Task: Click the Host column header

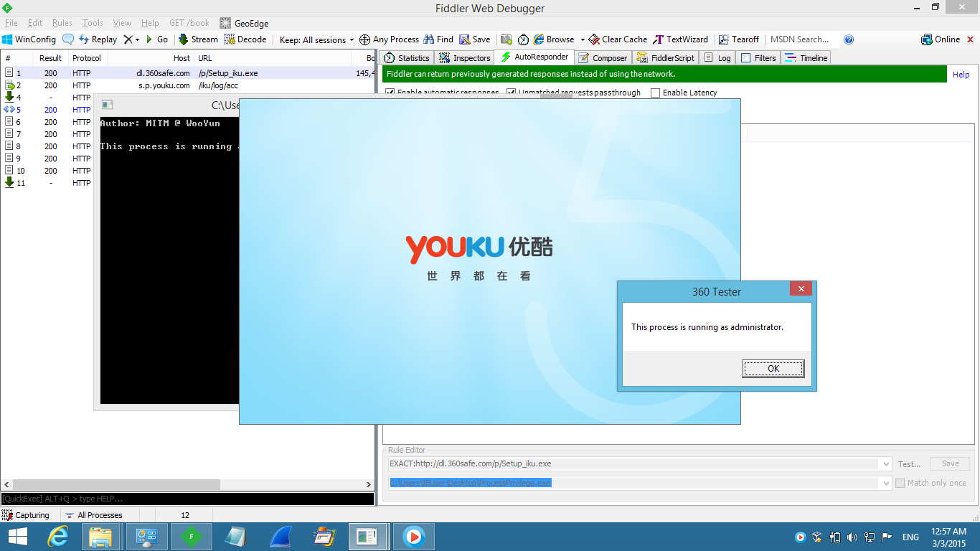Action: click(151, 58)
